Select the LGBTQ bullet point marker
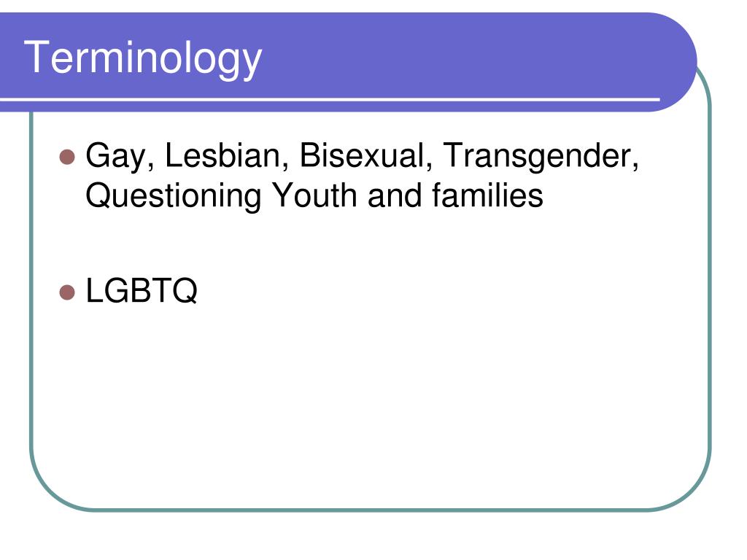 [x=67, y=293]
